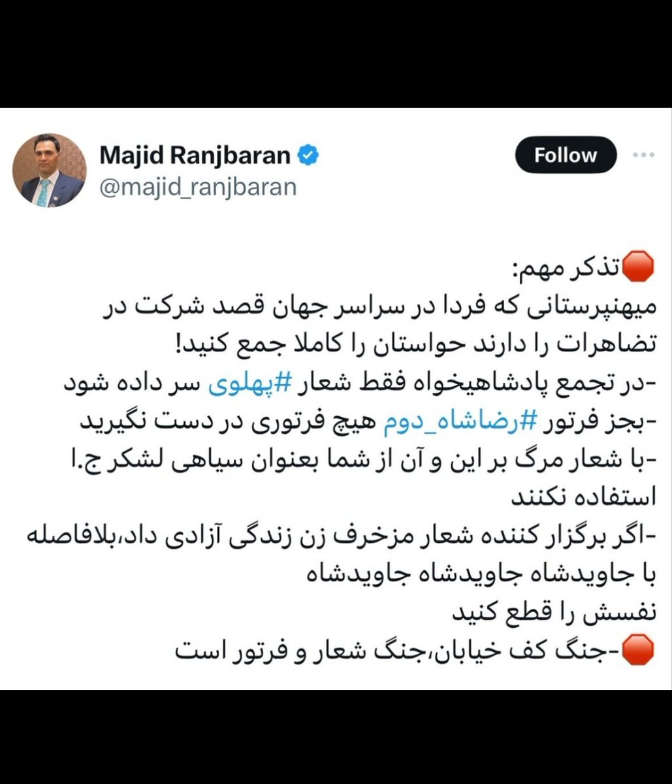Click the red stop emoji beside تذکر مهم

point(639,268)
